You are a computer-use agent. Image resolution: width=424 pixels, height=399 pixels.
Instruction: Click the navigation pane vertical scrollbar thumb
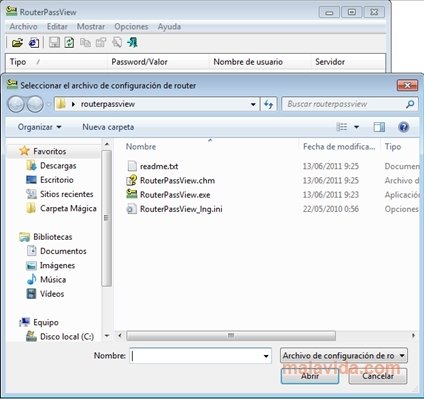106,218
